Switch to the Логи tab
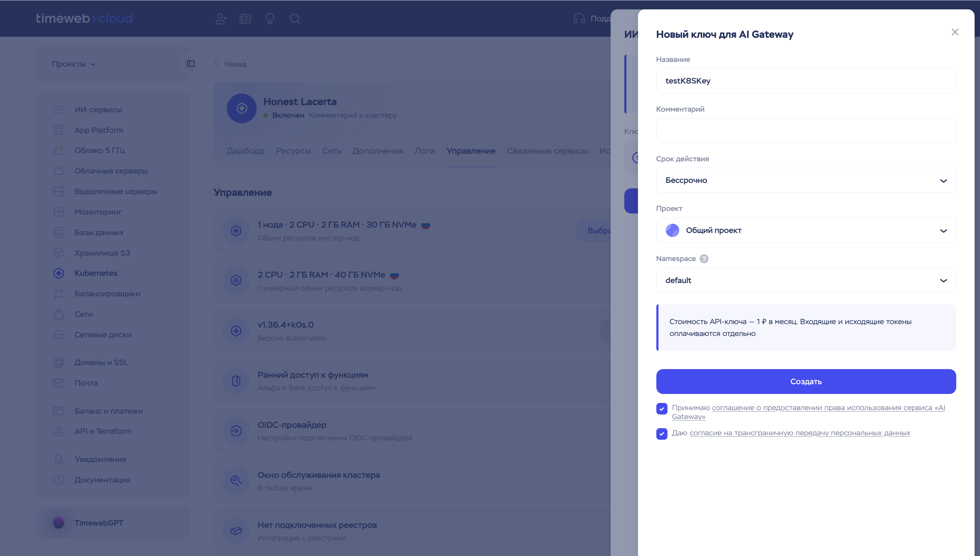This screenshot has height=556, width=980. pyautogui.click(x=424, y=151)
